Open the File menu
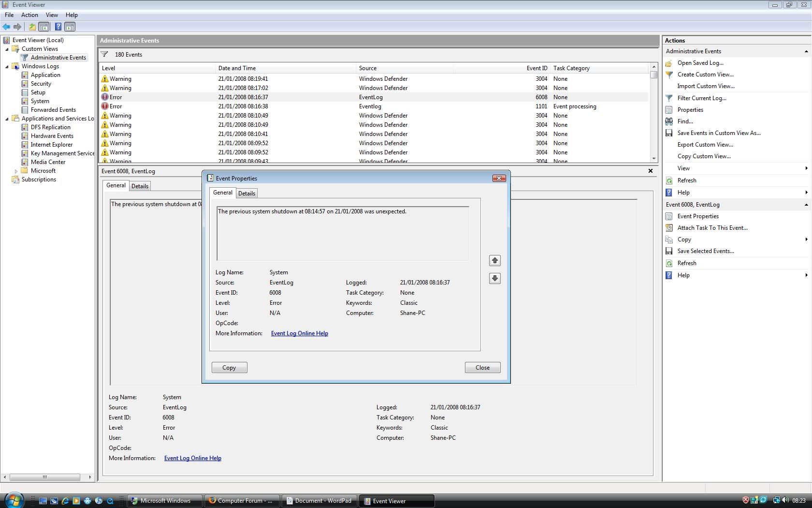The width and height of the screenshot is (812, 508). click(9, 15)
